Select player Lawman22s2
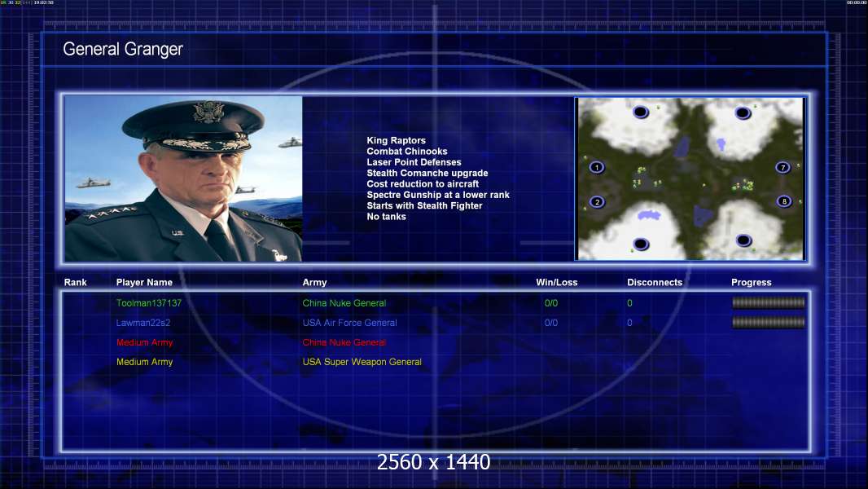Image resolution: width=868 pixels, height=489 pixels. coord(142,323)
